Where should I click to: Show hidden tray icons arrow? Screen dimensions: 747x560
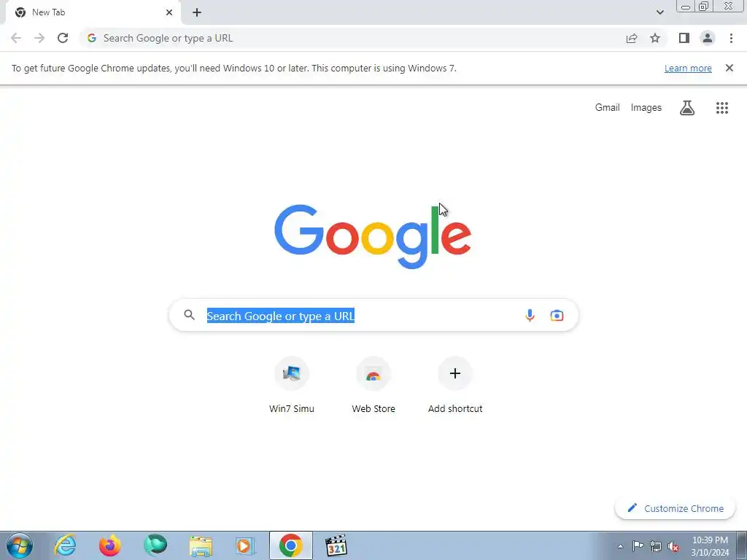[620, 546]
